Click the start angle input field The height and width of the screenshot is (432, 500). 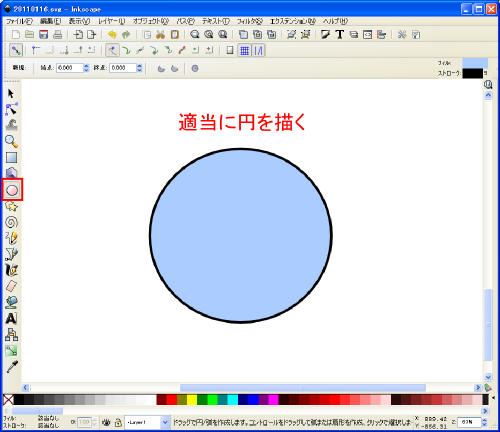tap(70, 68)
